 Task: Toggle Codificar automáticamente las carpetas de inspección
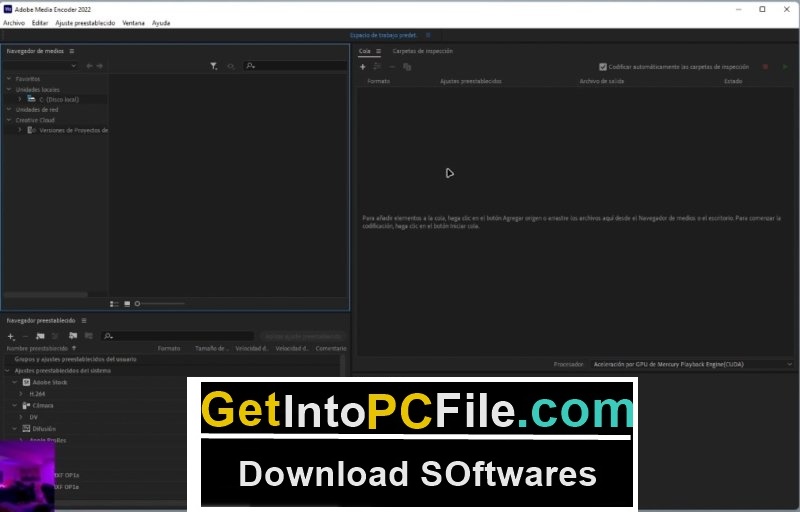tap(603, 67)
